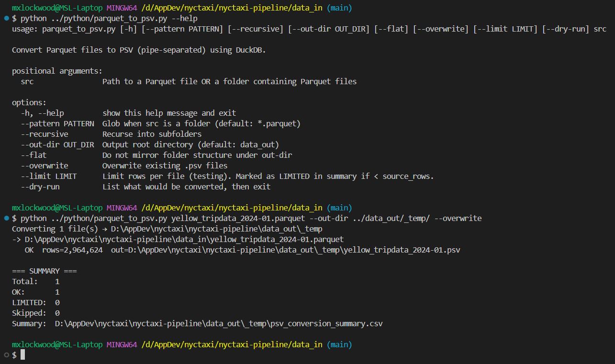Click the blue command dot beside the yellow_tripdata command
The height and width of the screenshot is (364, 615).
pyautogui.click(x=6, y=218)
